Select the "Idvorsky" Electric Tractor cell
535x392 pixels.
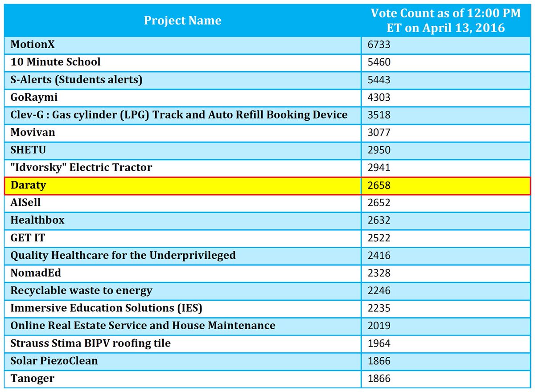[183, 167]
